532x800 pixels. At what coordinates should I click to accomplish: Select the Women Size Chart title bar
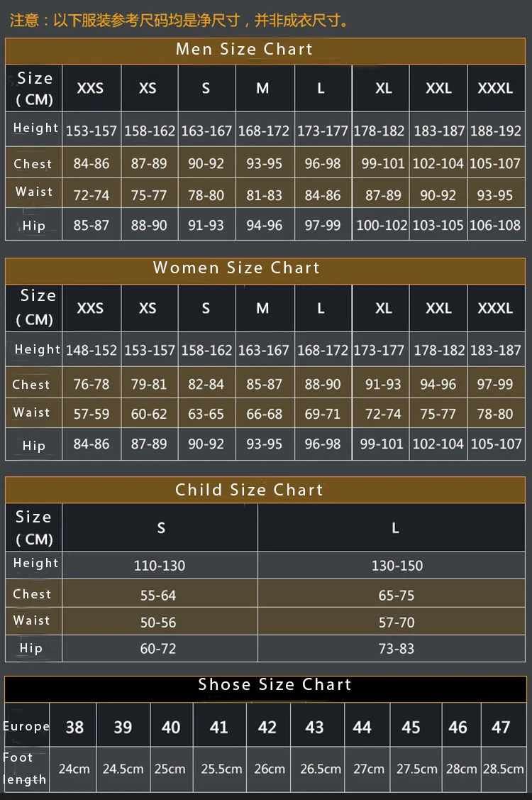tap(265, 270)
